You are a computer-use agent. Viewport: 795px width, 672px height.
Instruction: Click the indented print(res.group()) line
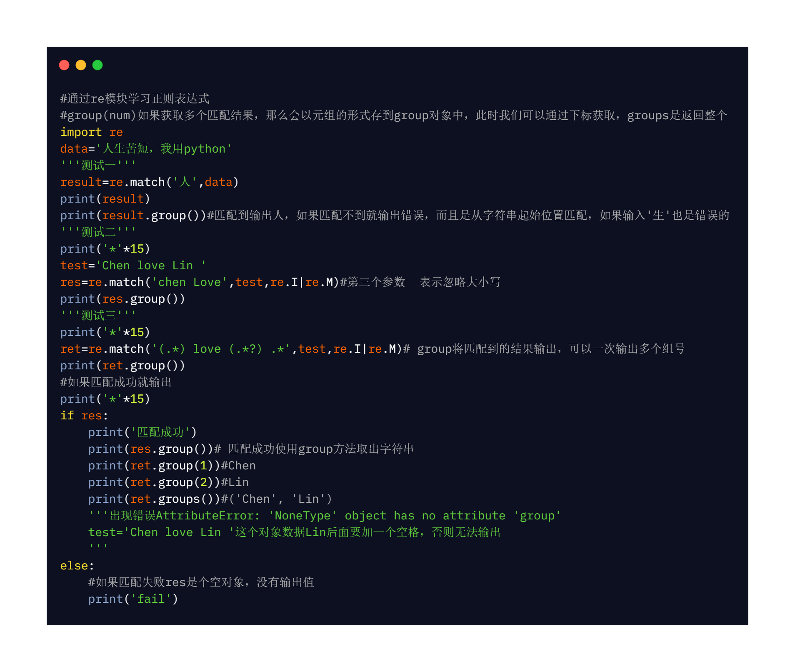coord(251,449)
